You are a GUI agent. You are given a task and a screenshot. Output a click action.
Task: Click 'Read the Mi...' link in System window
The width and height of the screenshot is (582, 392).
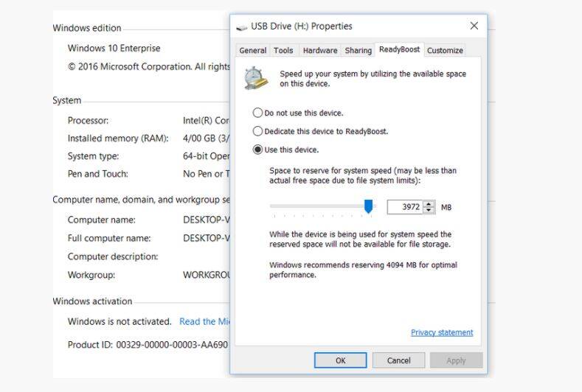click(x=204, y=321)
